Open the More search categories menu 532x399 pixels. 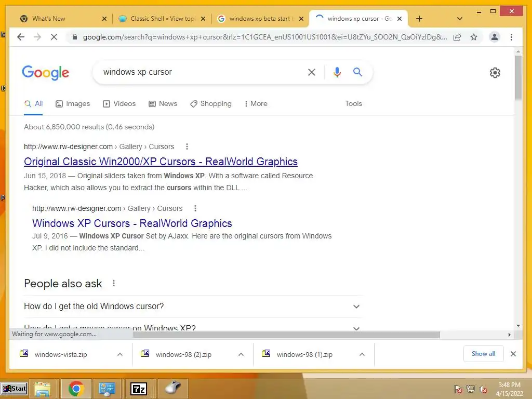click(256, 103)
